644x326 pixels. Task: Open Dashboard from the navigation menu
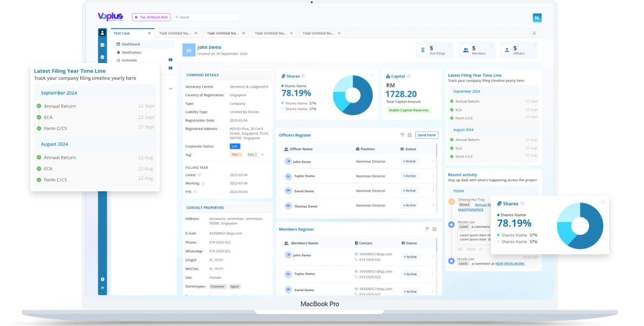131,44
